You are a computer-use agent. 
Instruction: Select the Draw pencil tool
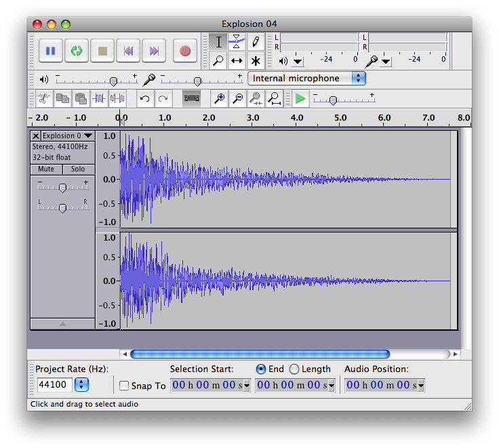coord(255,42)
